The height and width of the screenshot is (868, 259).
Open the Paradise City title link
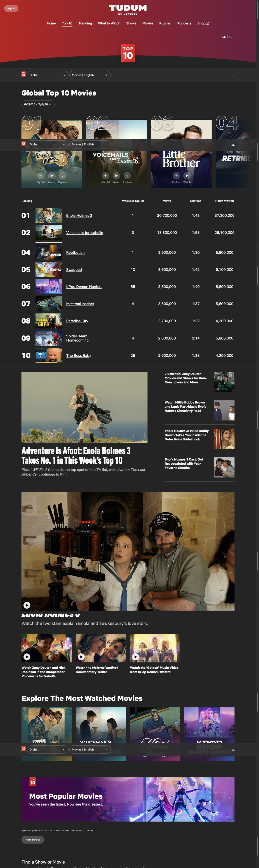point(77,322)
